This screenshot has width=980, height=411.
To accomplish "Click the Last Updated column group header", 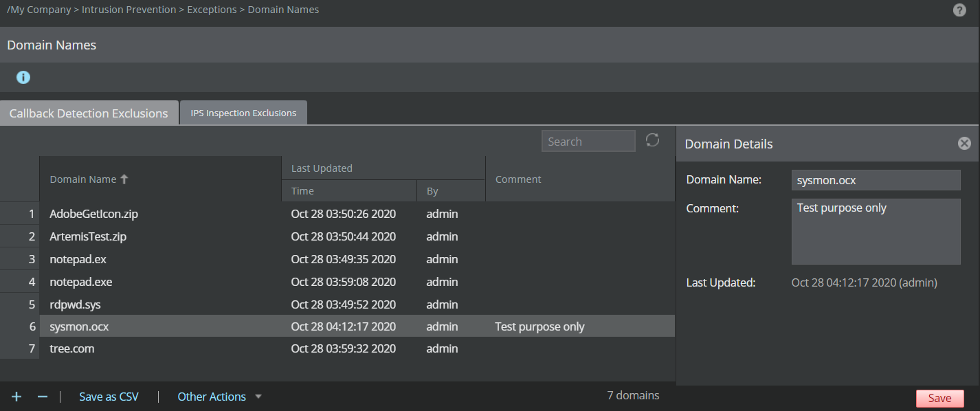I will click(x=383, y=168).
